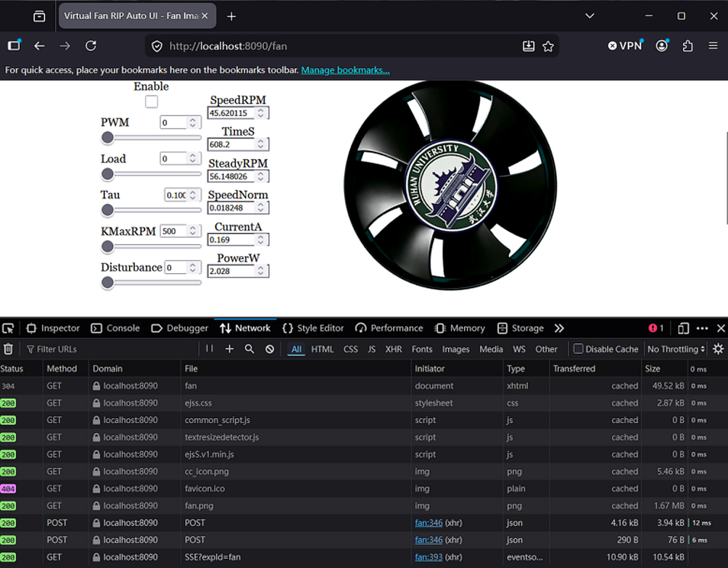
Task: Filter requests by Fonts
Action: (422, 349)
